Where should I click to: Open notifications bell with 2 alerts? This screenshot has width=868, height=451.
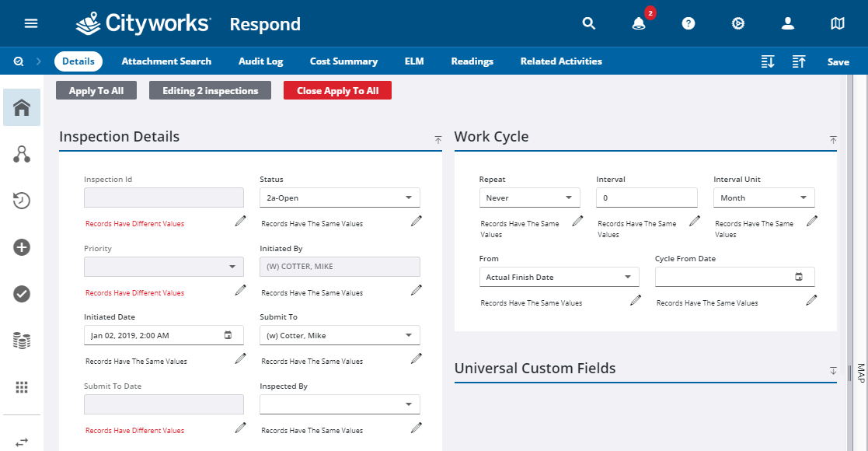click(x=639, y=23)
